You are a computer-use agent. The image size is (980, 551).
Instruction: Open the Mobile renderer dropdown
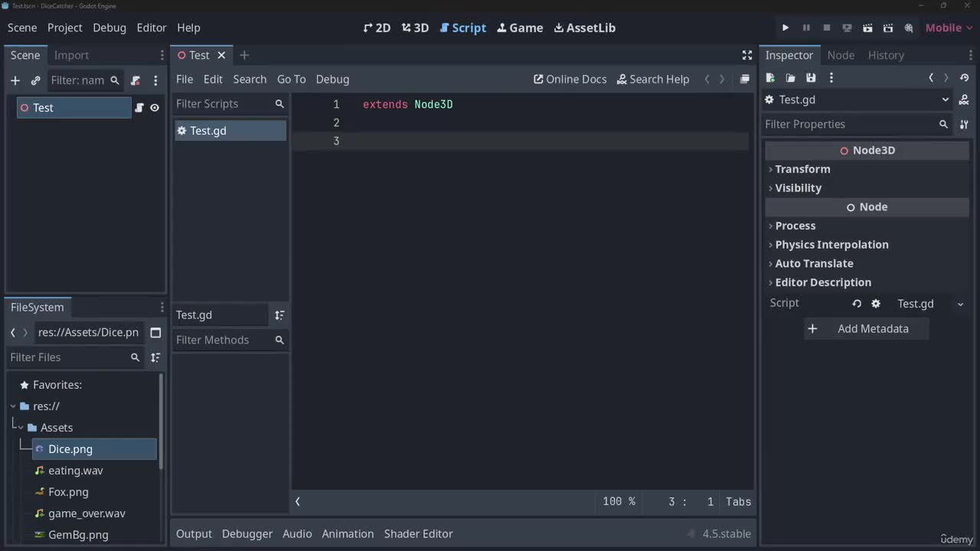[x=949, y=28]
